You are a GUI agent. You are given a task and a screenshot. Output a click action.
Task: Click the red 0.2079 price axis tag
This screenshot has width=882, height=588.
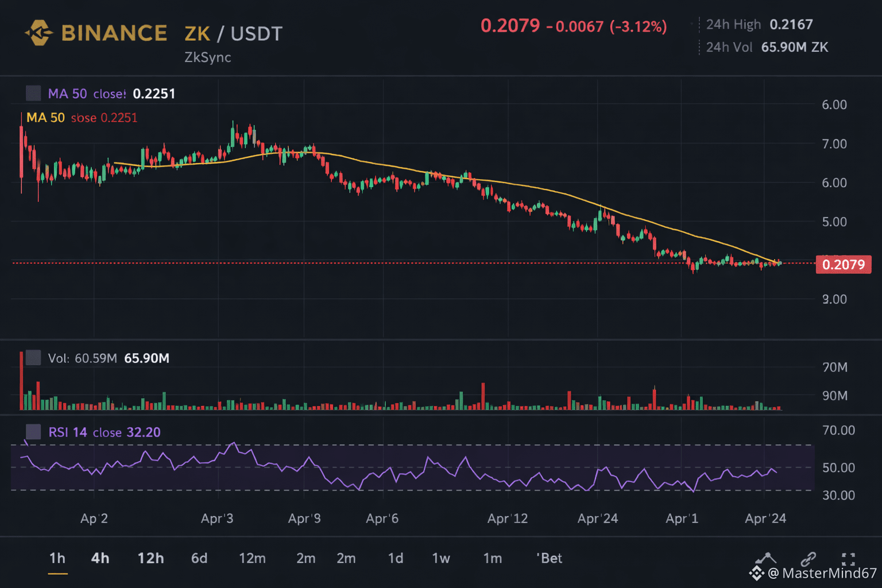[844, 264]
